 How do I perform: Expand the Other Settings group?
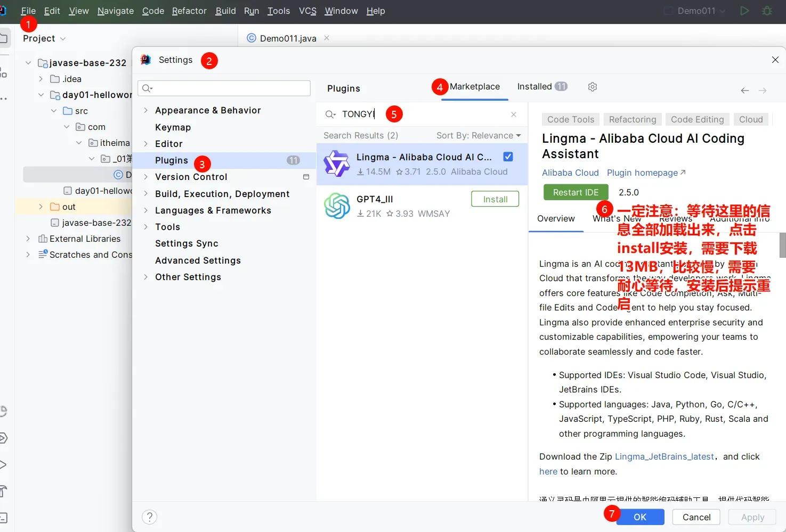pyautogui.click(x=145, y=277)
